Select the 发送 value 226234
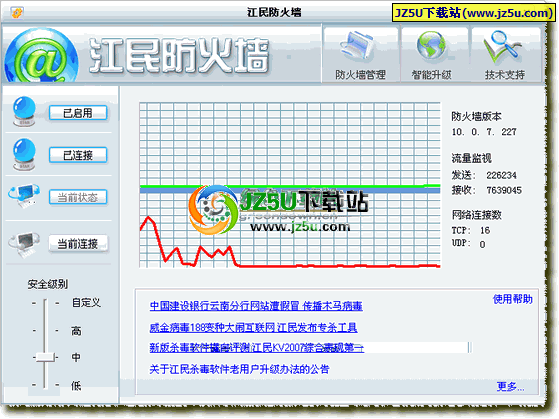 [x=501, y=175]
